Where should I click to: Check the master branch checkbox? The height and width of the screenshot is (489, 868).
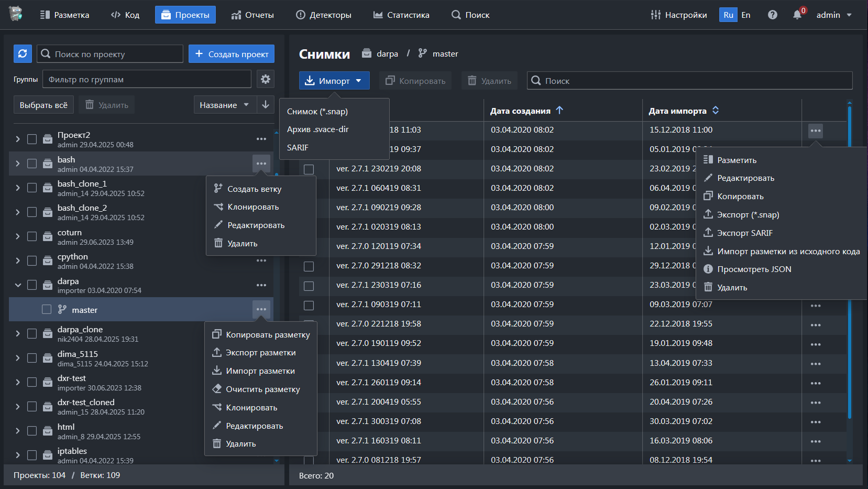tap(47, 309)
